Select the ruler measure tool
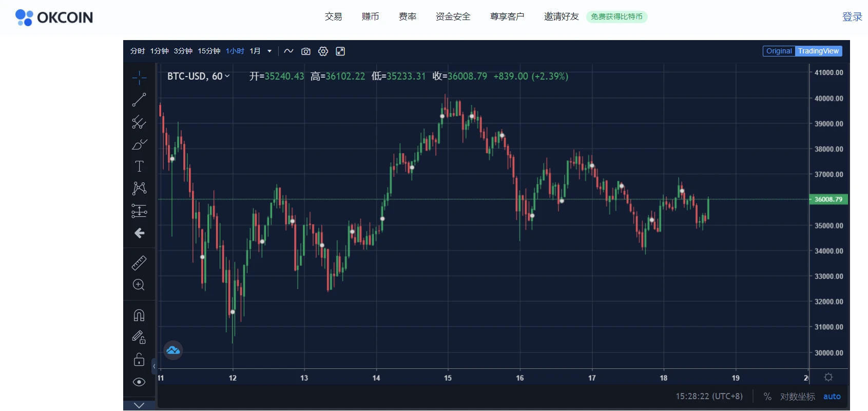This screenshot has width=868, height=411. click(139, 263)
